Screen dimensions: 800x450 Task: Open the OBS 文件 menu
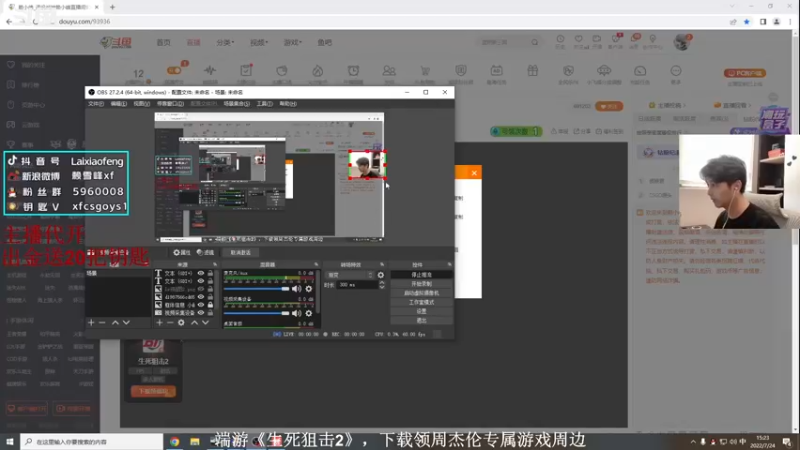point(95,104)
